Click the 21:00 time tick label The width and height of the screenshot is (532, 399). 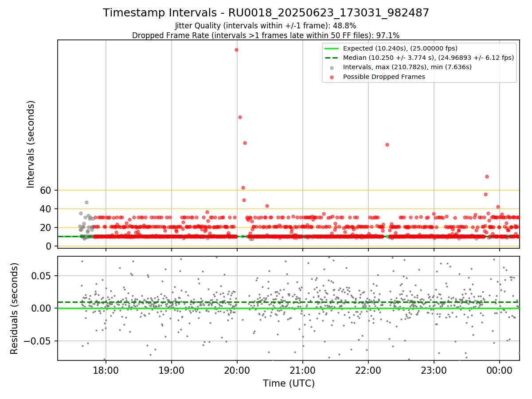tap(303, 370)
